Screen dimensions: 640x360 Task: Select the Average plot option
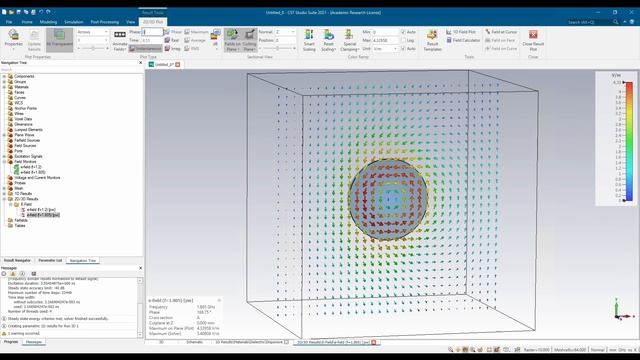pyautogui.click(x=195, y=40)
